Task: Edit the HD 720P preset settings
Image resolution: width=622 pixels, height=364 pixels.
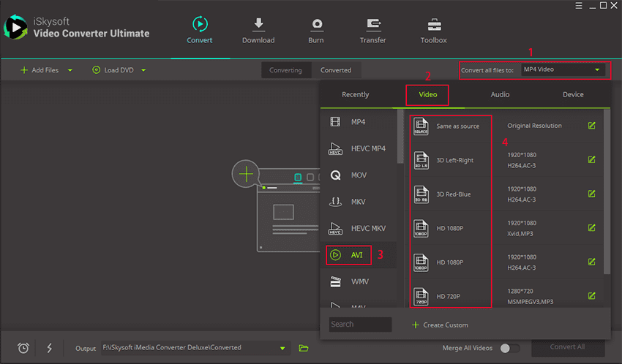Action: 591,296
